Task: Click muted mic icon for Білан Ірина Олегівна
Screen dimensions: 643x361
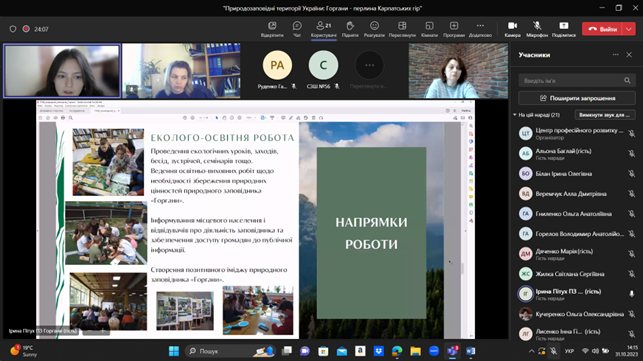Action: [x=632, y=174]
